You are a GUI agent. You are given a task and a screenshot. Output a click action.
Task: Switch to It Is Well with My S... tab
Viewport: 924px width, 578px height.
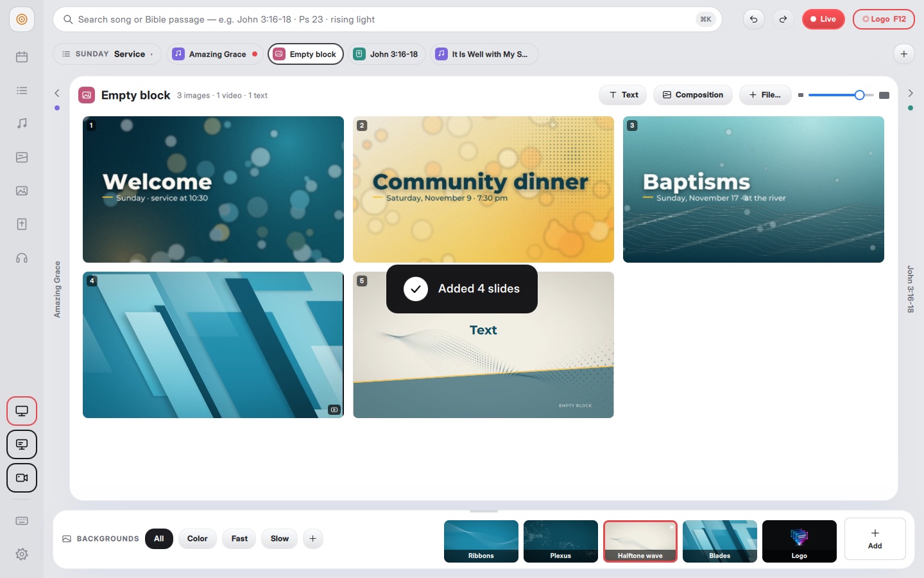484,54
